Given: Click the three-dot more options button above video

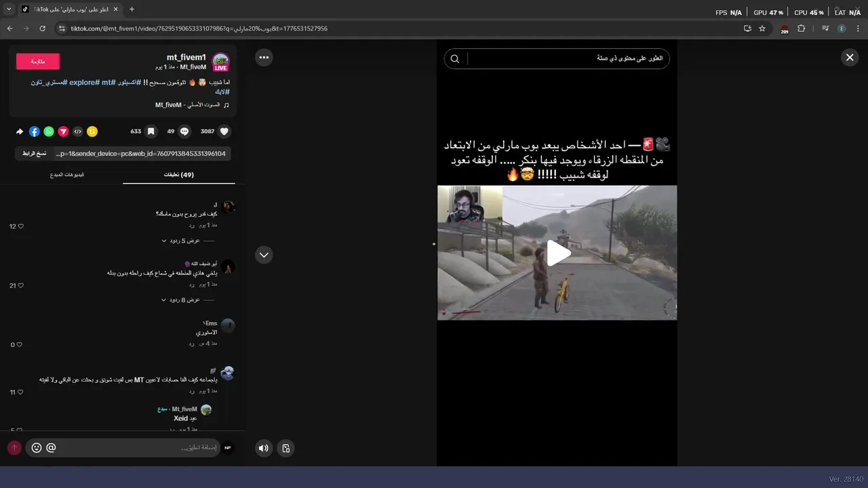Looking at the screenshot, I should (264, 58).
